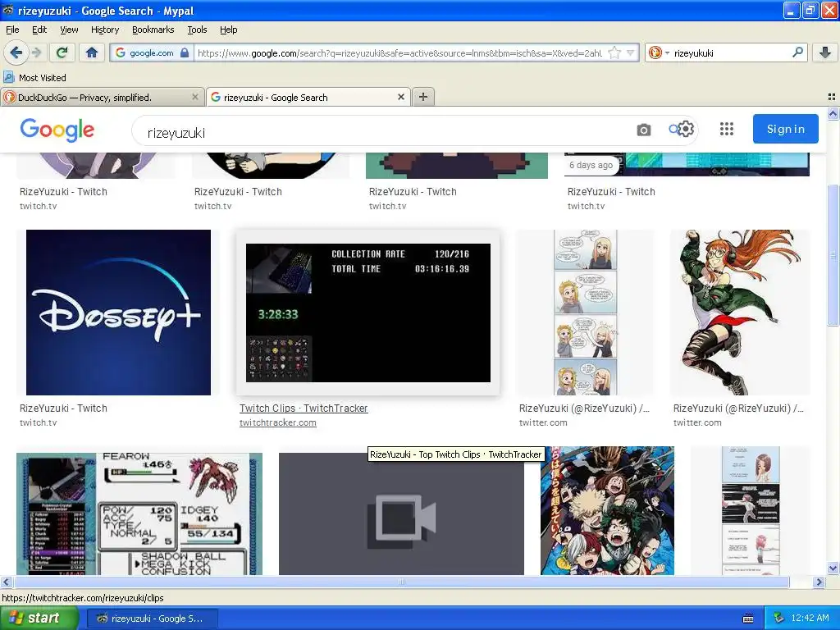Open the Edit menu
840x630 pixels.
point(39,30)
